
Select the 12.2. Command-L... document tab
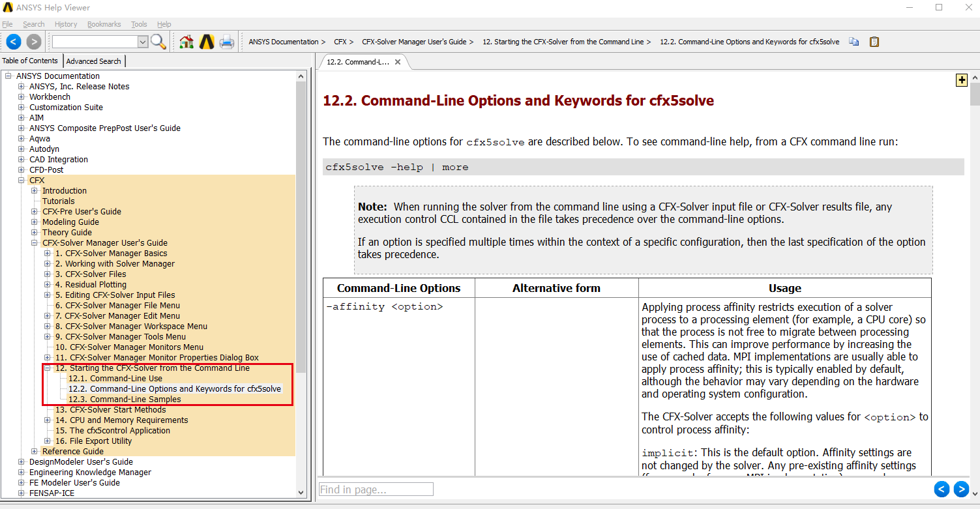pos(358,62)
